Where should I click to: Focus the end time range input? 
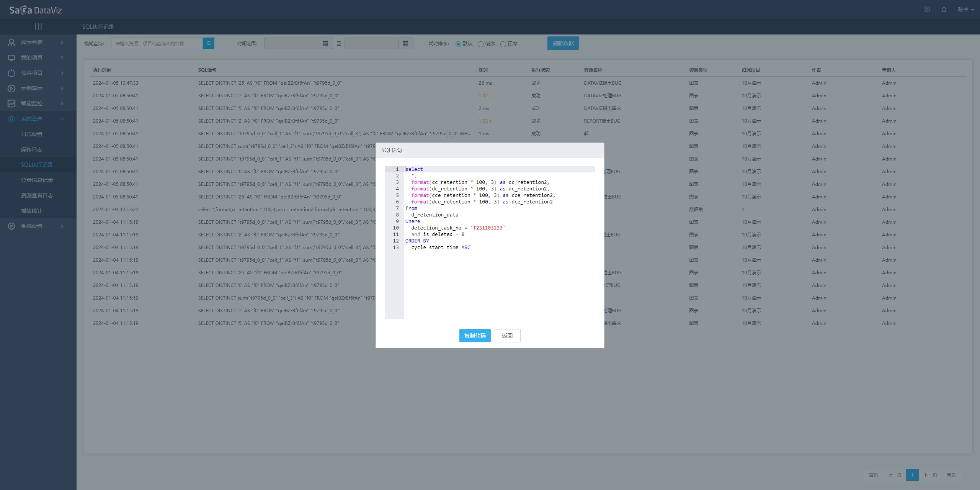click(371, 43)
